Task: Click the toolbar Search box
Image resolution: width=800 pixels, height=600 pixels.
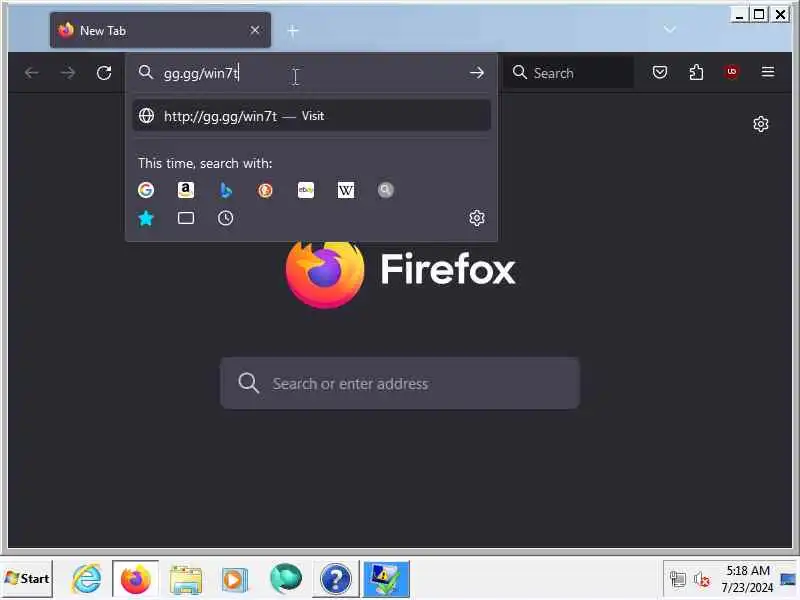Action: (568, 73)
